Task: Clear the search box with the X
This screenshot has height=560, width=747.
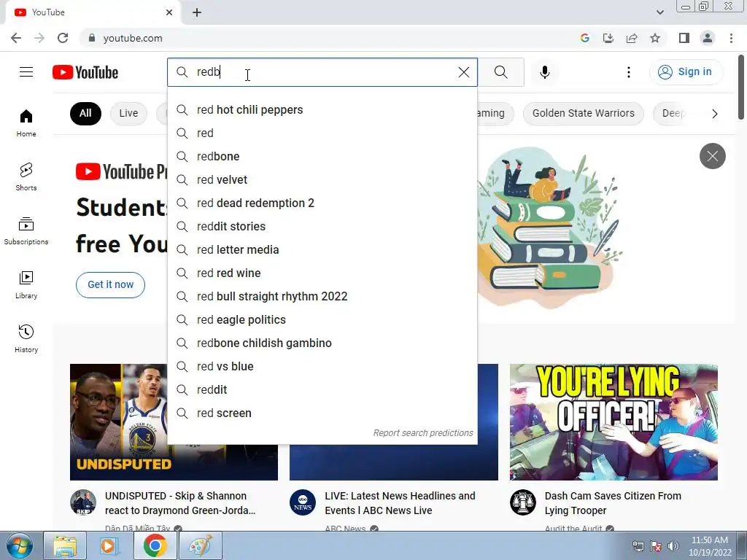Action: 463,72
